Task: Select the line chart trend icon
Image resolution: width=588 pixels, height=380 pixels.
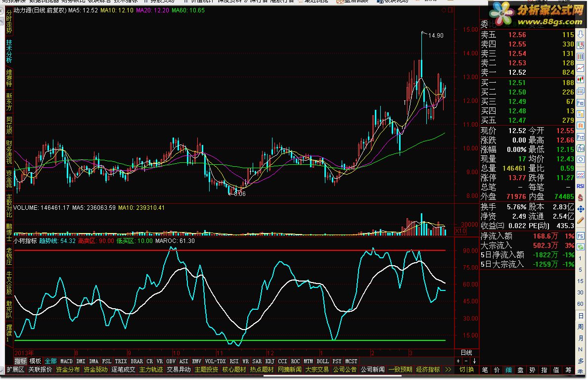Action: pyautogui.click(x=581, y=68)
